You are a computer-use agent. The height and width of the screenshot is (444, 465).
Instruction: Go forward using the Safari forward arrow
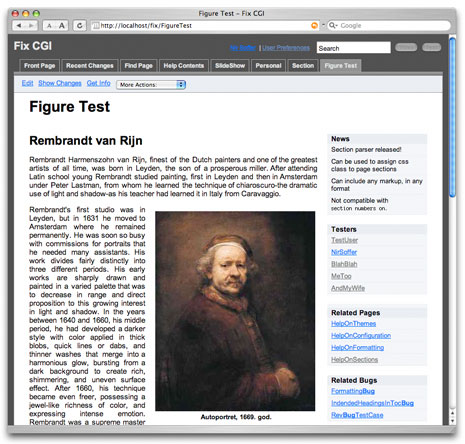tap(31, 25)
